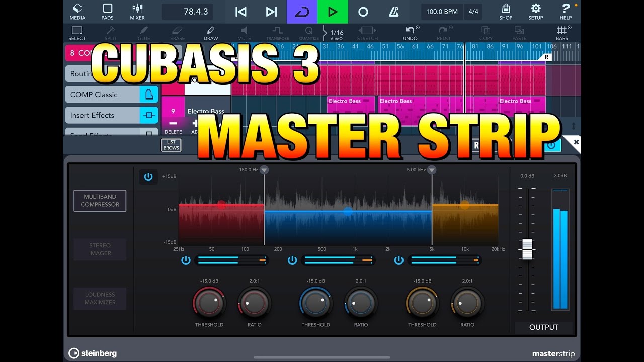The height and width of the screenshot is (362, 644).
Task: Click PASTE
Action: [x=519, y=33]
